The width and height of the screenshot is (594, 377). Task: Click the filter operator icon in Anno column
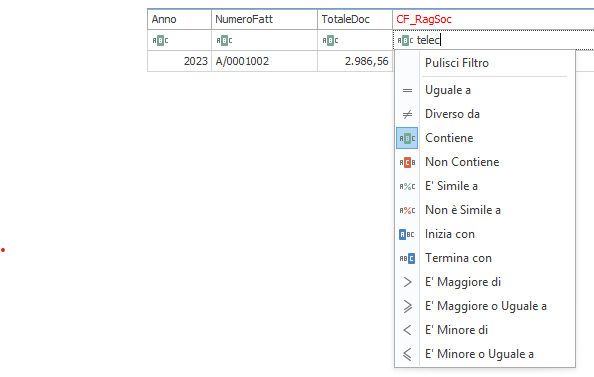pos(160,40)
